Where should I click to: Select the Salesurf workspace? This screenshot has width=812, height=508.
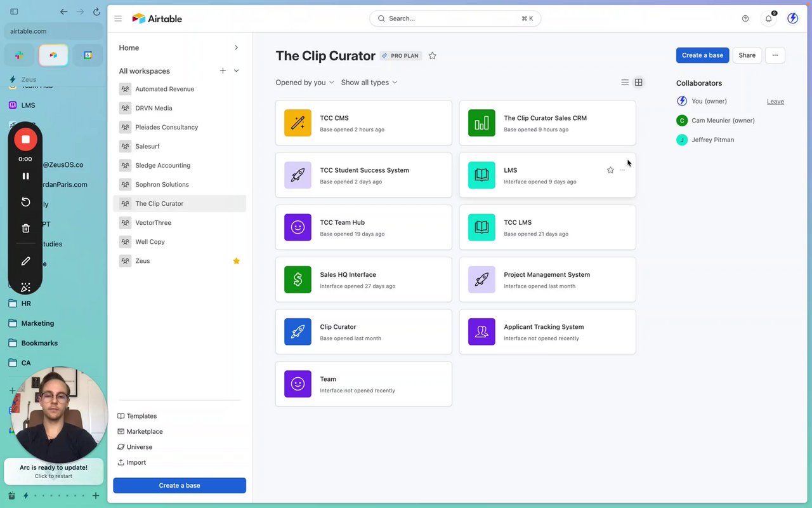click(180, 146)
